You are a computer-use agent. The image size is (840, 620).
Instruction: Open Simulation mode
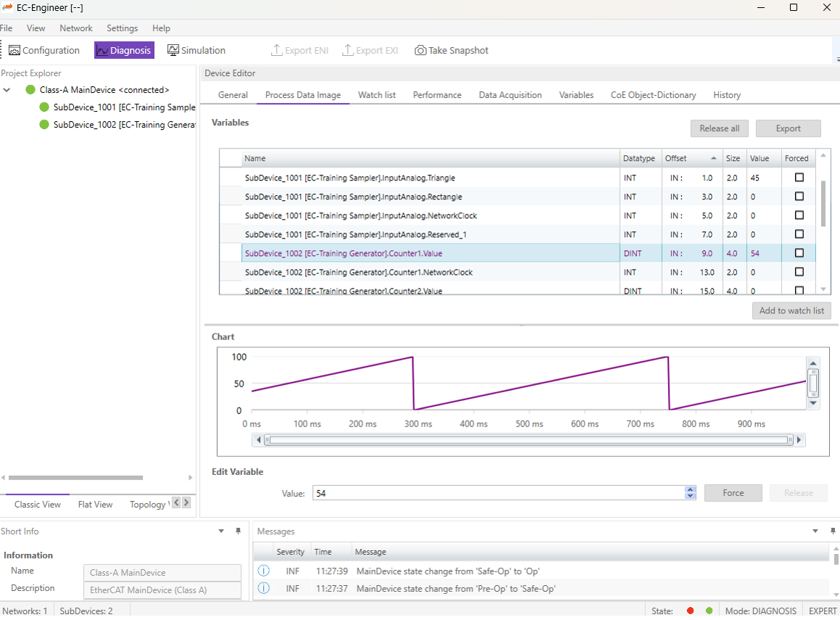pos(196,51)
